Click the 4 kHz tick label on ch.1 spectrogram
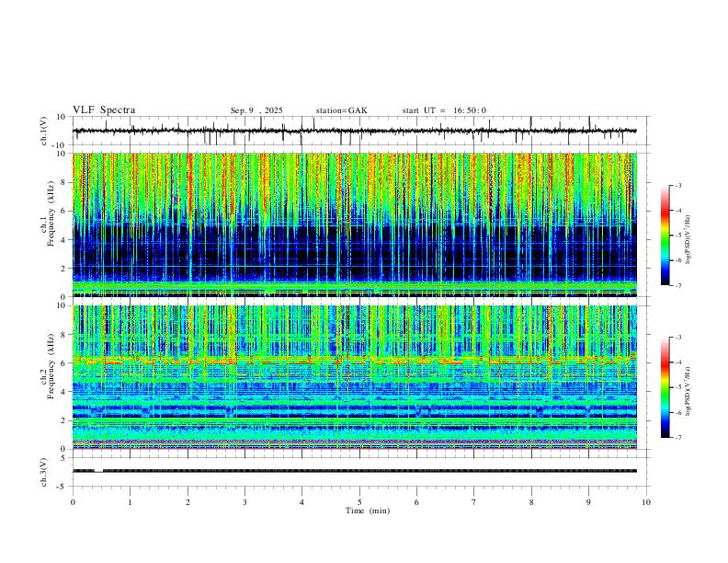Image resolution: width=728 pixels, height=563 pixels. coord(63,240)
